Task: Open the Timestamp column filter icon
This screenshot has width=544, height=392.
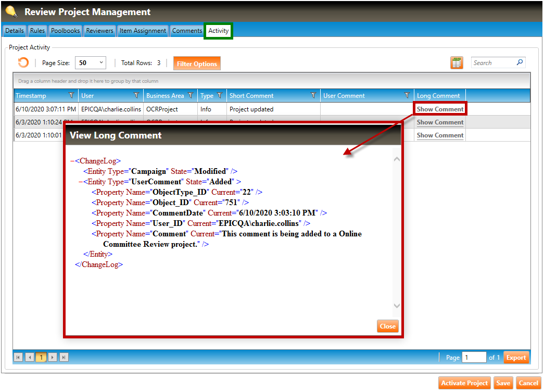Action: 71,96
